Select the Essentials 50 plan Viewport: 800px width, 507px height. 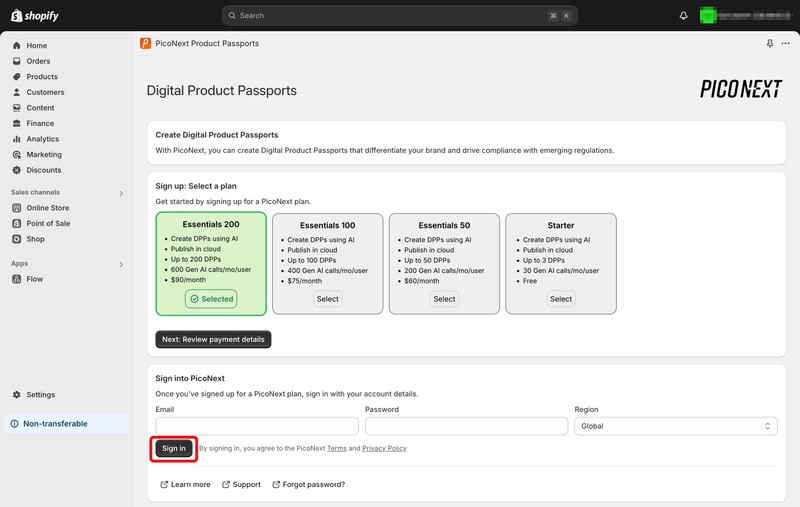tap(444, 299)
